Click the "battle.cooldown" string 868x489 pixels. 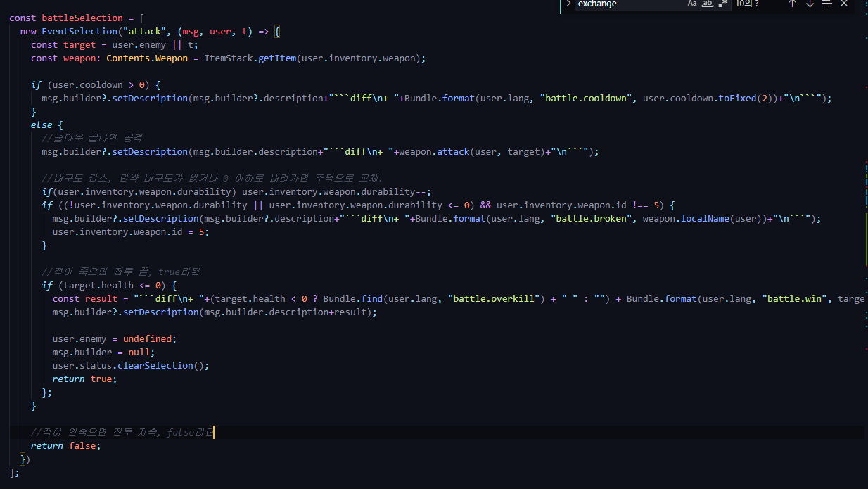coord(585,98)
